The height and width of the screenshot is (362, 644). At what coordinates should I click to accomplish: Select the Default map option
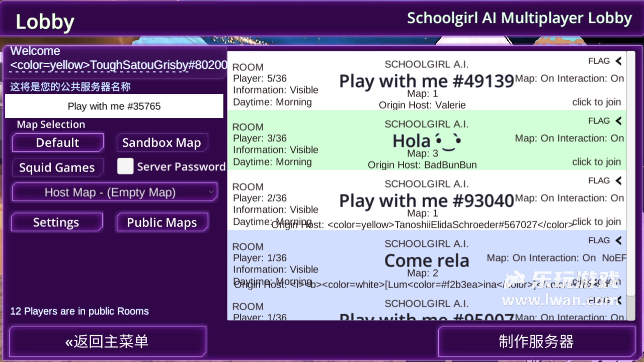coord(57,142)
